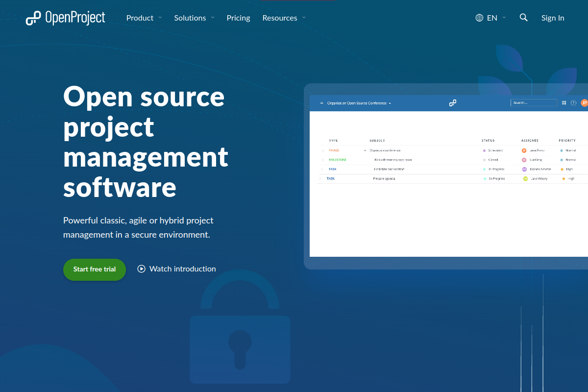The height and width of the screenshot is (392, 588).
Task: Click the orange High priority indicator dot
Action: coord(563,169)
